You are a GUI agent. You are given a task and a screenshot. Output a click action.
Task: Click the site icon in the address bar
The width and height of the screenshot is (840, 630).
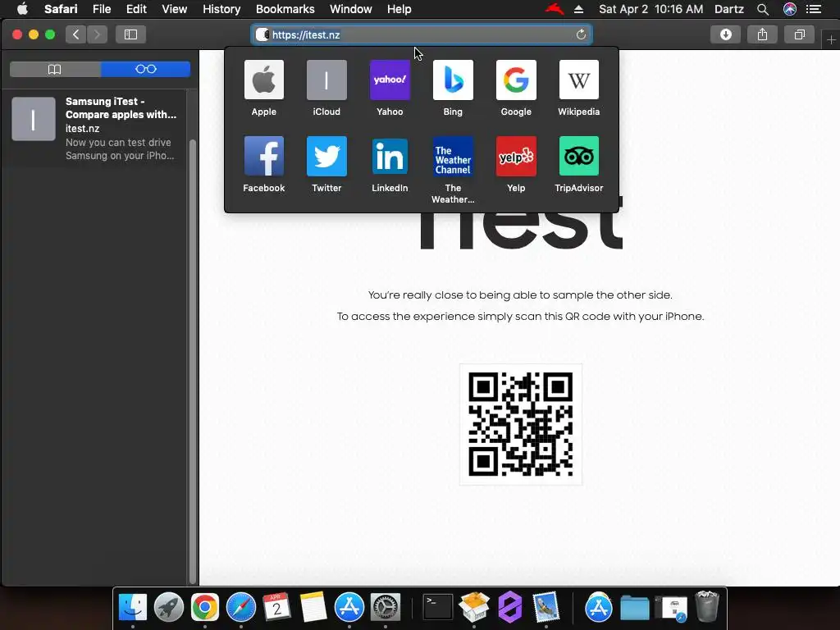click(x=262, y=34)
